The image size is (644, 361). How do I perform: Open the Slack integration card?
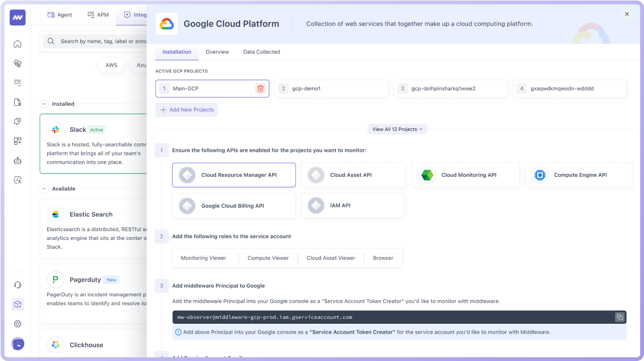pos(93,144)
